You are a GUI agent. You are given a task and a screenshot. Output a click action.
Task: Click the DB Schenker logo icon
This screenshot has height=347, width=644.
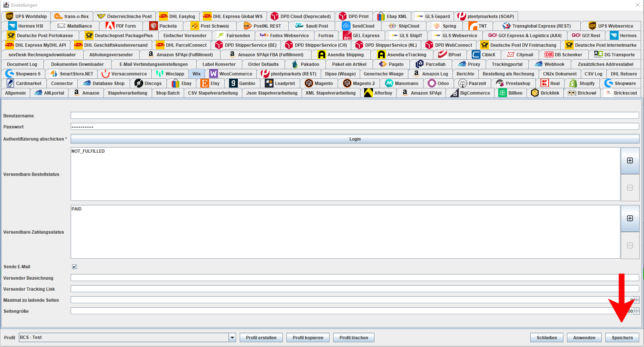(x=549, y=54)
